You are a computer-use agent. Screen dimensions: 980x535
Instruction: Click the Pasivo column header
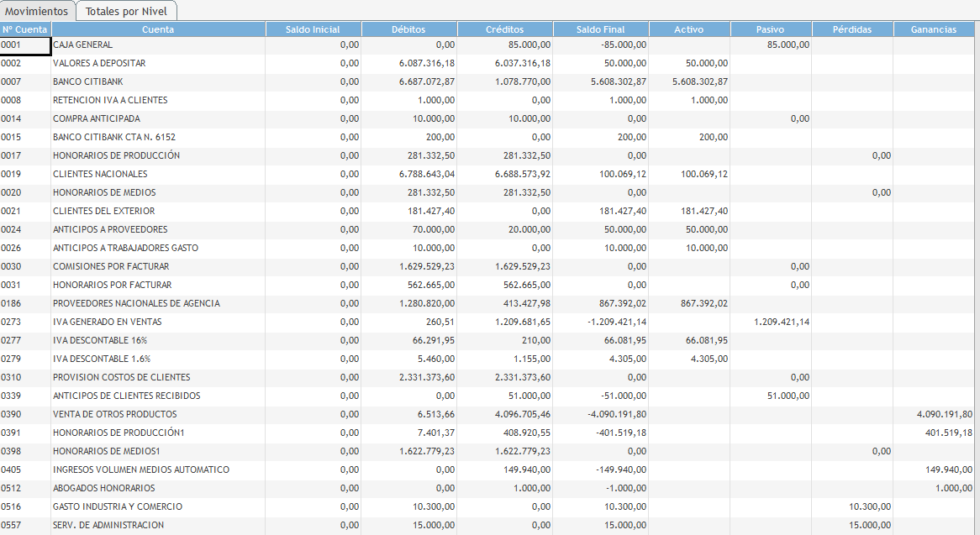click(x=770, y=29)
